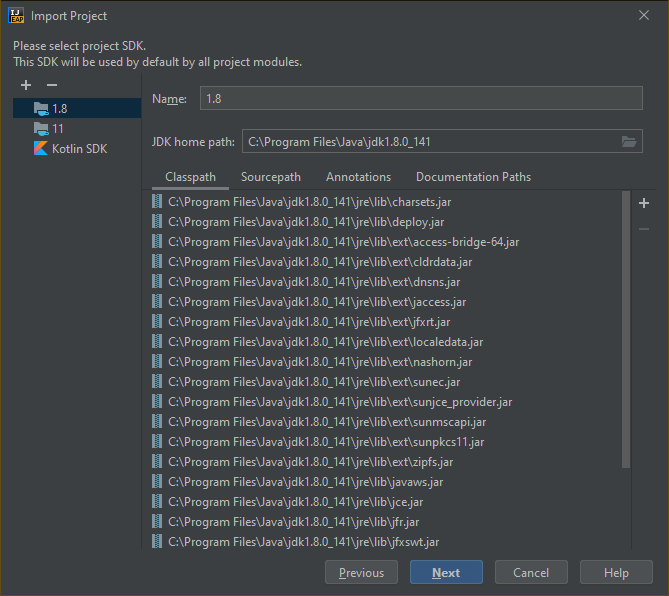Select the 11 SDK in the list

click(x=58, y=129)
